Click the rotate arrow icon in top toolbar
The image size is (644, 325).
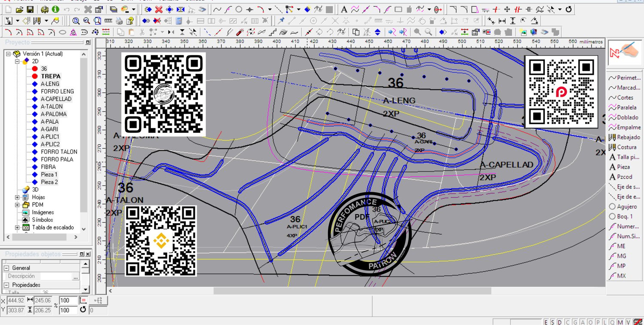569,9
